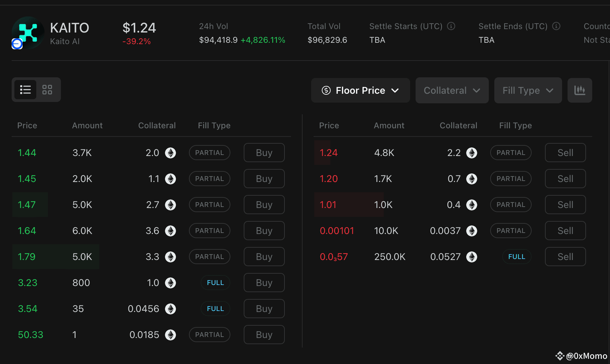The height and width of the screenshot is (364, 610).
Task: Show Settle Ends info tooltip
Action: coord(556,26)
